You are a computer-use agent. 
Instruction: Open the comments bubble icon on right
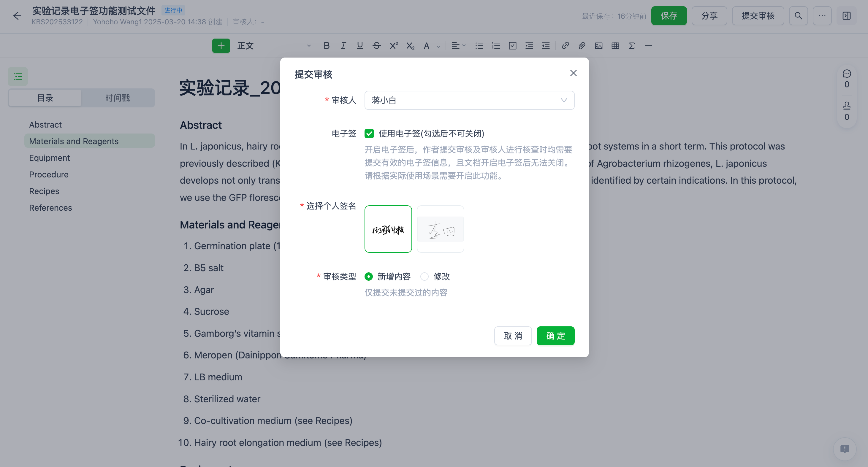(846, 74)
